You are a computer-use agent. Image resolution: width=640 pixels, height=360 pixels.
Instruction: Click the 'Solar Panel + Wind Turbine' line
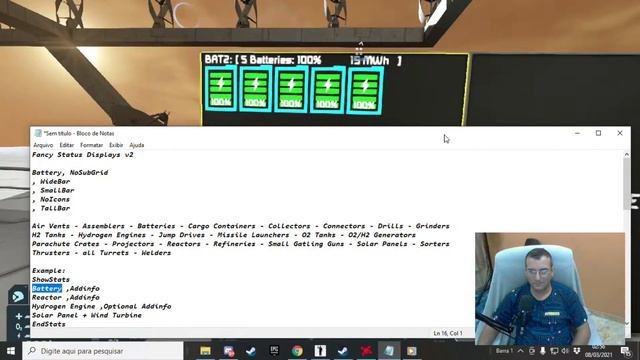[x=87, y=316]
